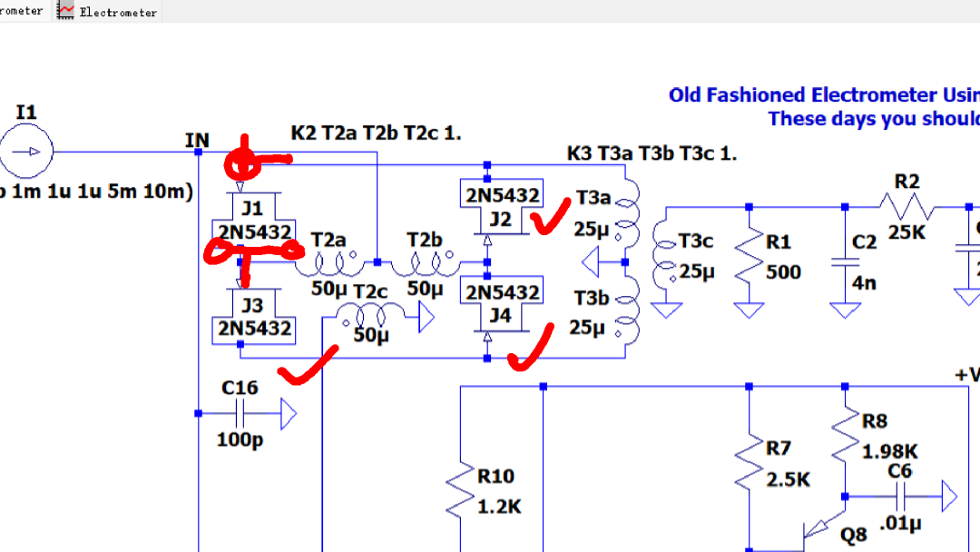980x552 pixels.
Task: Click the ground symbol at T2c
Action: (x=426, y=317)
